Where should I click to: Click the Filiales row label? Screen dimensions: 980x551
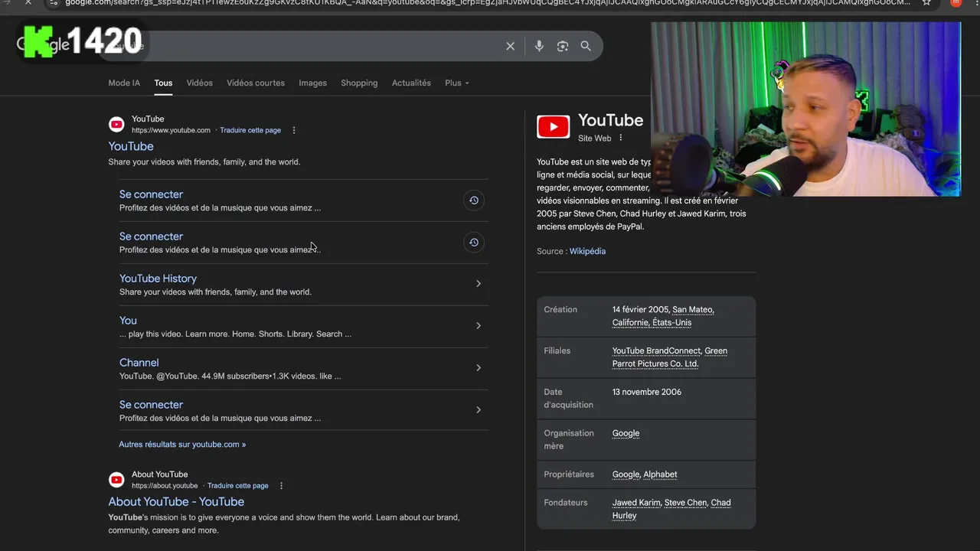(557, 351)
